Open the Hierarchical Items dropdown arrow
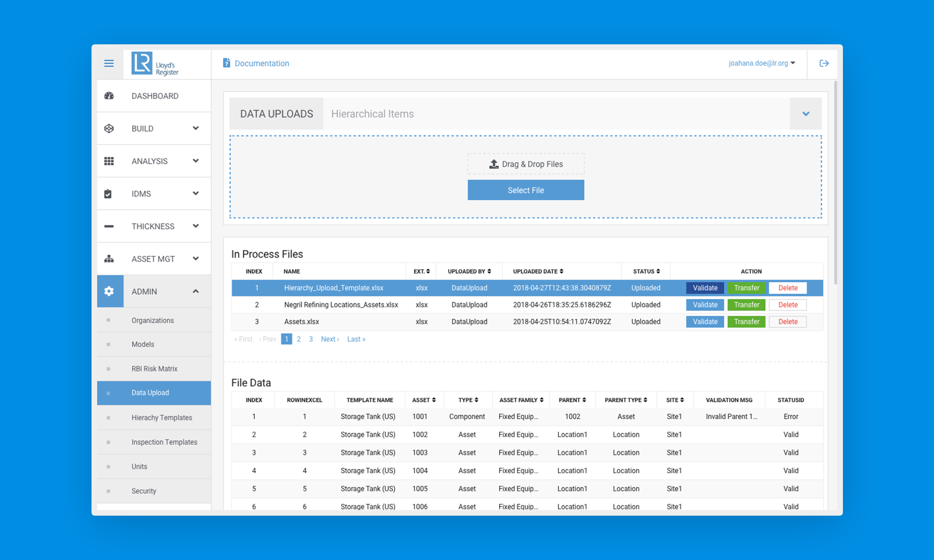 click(806, 113)
